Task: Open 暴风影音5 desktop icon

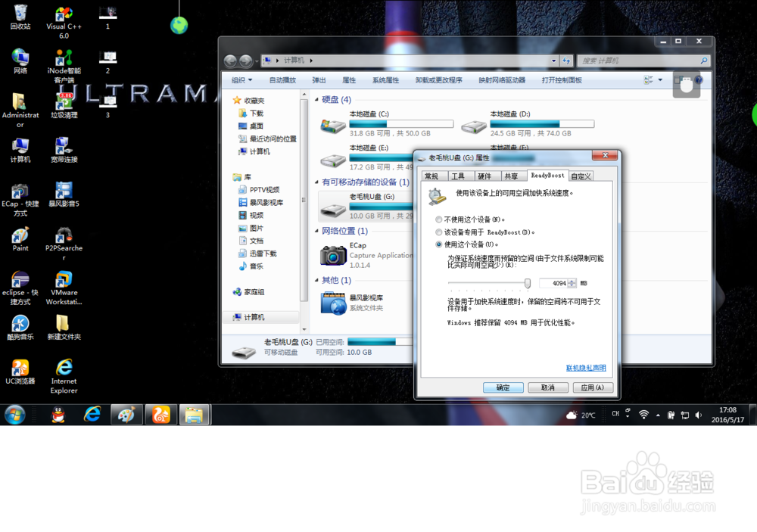Action: (x=64, y=194)
